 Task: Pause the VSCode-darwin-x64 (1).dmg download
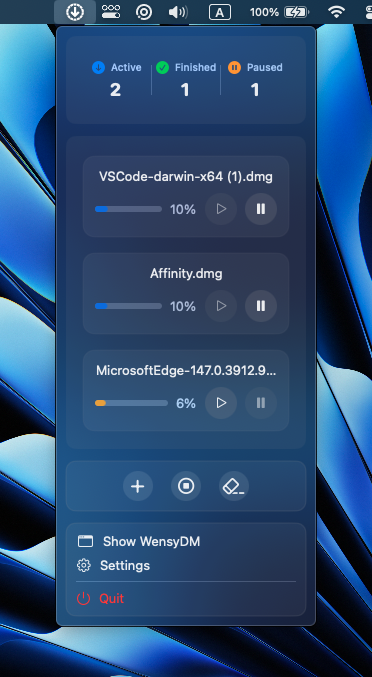coord(261,209)
